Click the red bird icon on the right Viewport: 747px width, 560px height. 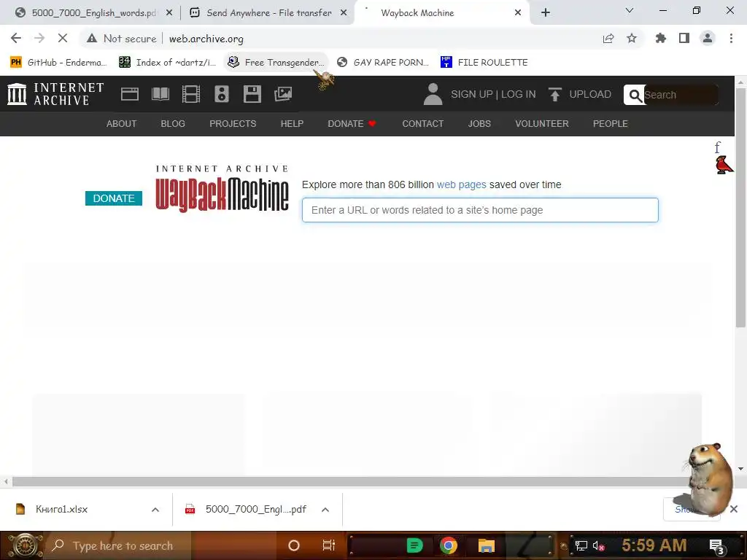[724, 165]
